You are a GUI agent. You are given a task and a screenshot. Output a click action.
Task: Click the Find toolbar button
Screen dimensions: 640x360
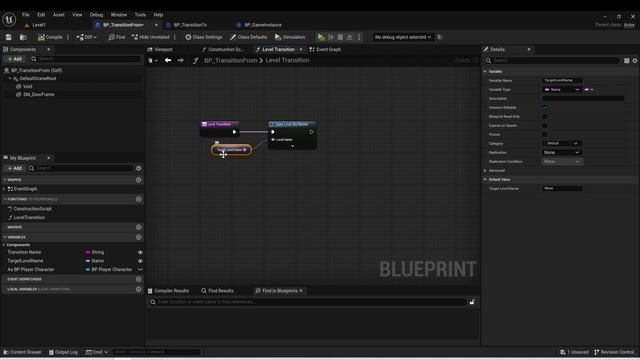click(117, 37)
